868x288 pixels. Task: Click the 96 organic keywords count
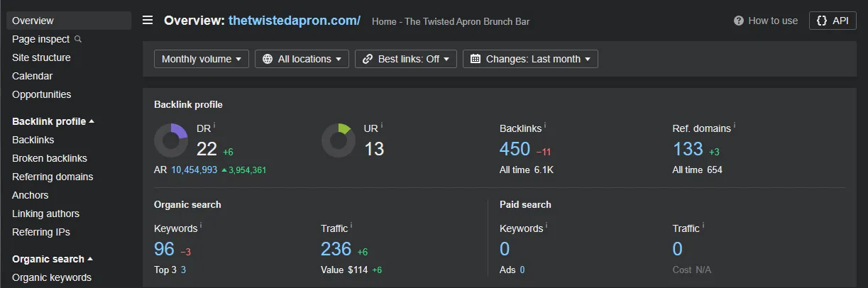click(x=164, y=249)
